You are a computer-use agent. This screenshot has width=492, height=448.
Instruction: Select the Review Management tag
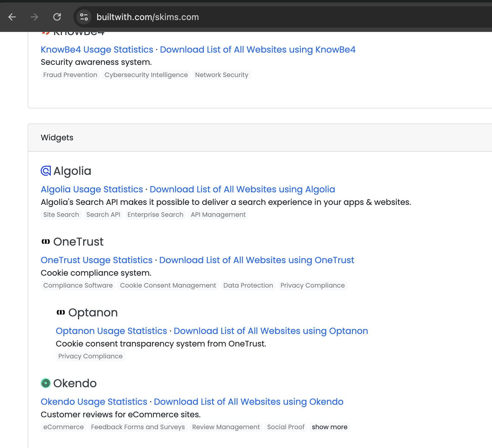226,427
